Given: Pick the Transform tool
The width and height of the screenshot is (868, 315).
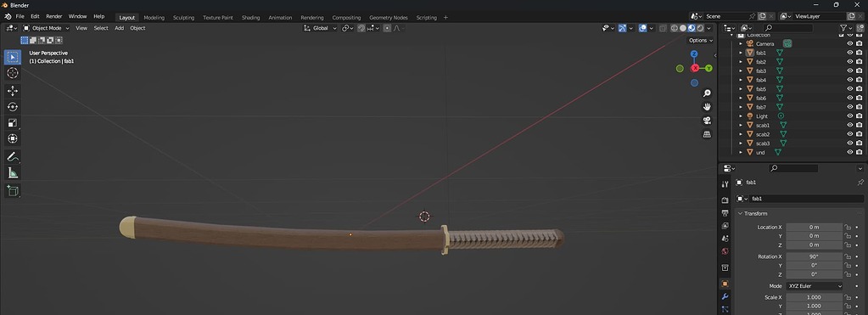Looking at the screenshot, I should tap(13, 138).
